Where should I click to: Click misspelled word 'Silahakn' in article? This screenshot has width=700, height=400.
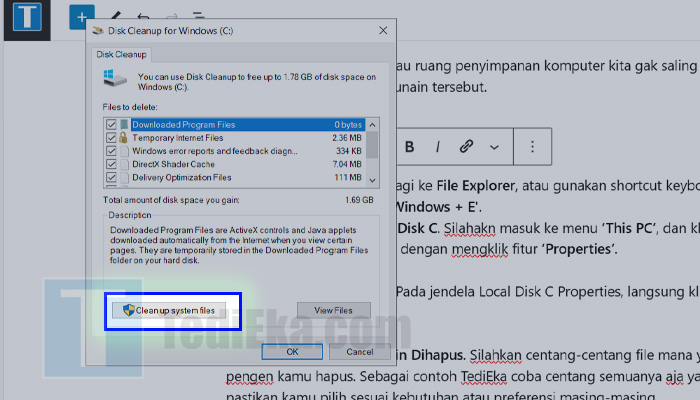pos(470,228)
